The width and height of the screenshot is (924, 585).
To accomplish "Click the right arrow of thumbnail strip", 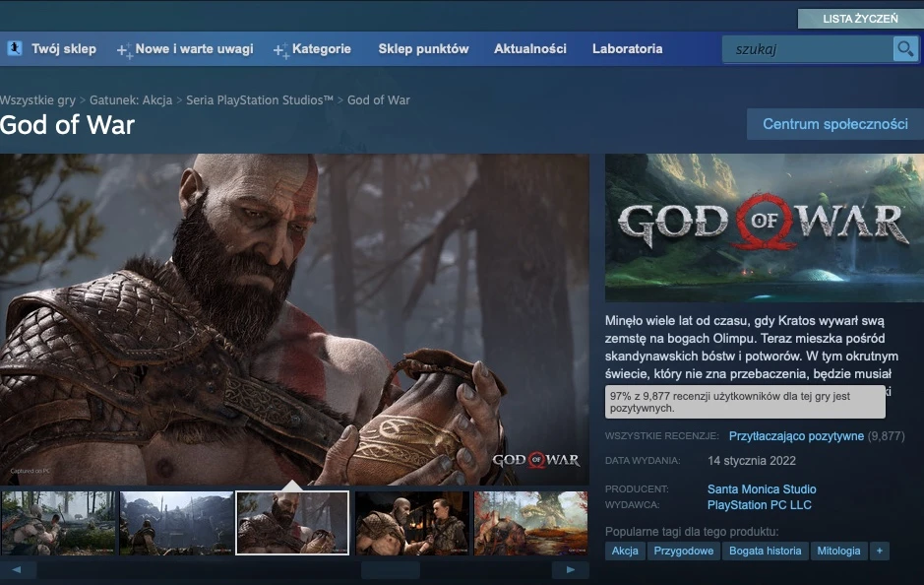I will pos(571,569).
